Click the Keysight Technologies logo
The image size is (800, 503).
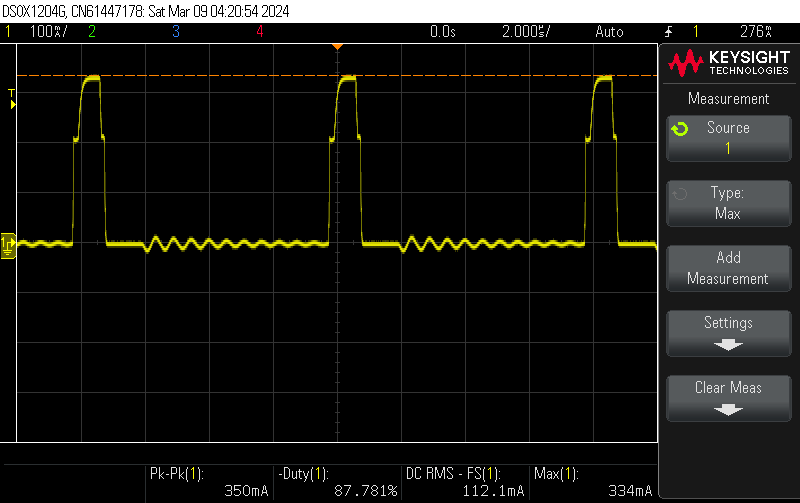pyautogui.click(x=729, y=63)
